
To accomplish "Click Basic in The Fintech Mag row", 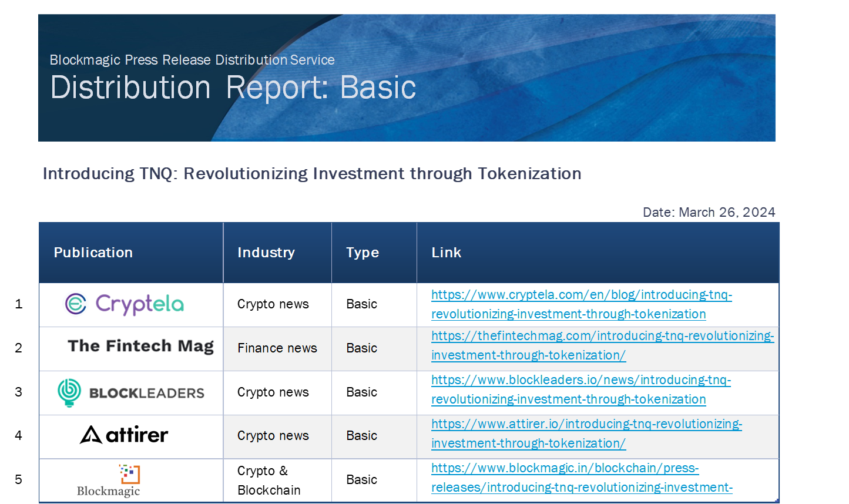I will [x=362, y=348].
